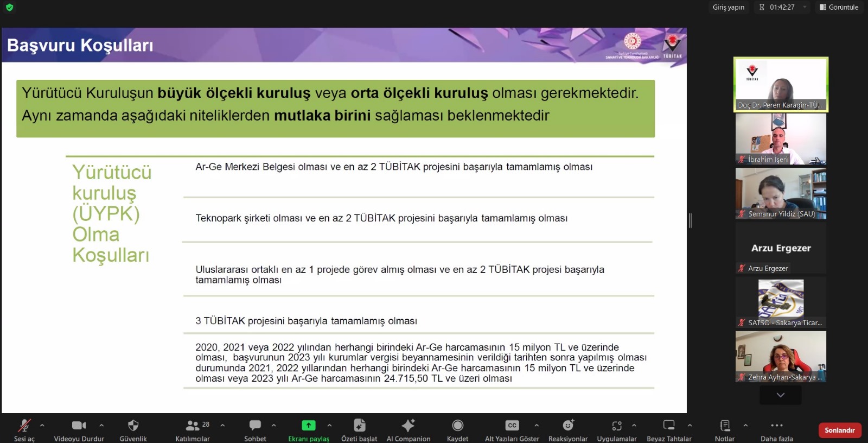Click the green Ekranı paylaş icon

tap(308, 426)
